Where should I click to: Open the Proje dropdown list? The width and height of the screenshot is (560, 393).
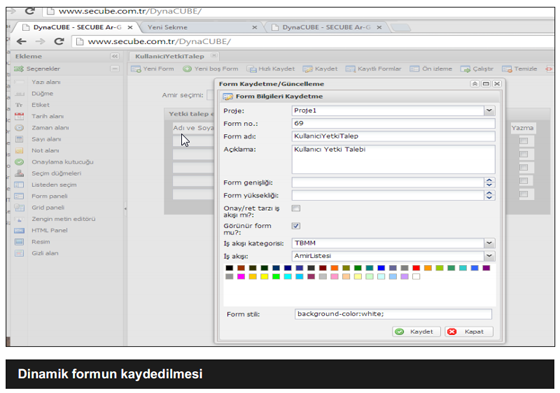click(x=489, y=111)
